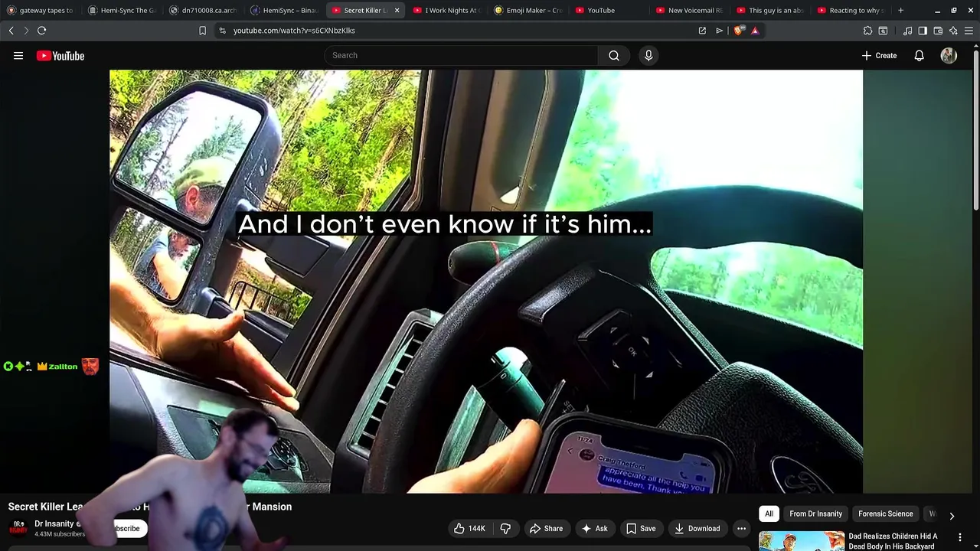
Task: Open the share-link icon in address bar
Action: click(x=702, y=31)
